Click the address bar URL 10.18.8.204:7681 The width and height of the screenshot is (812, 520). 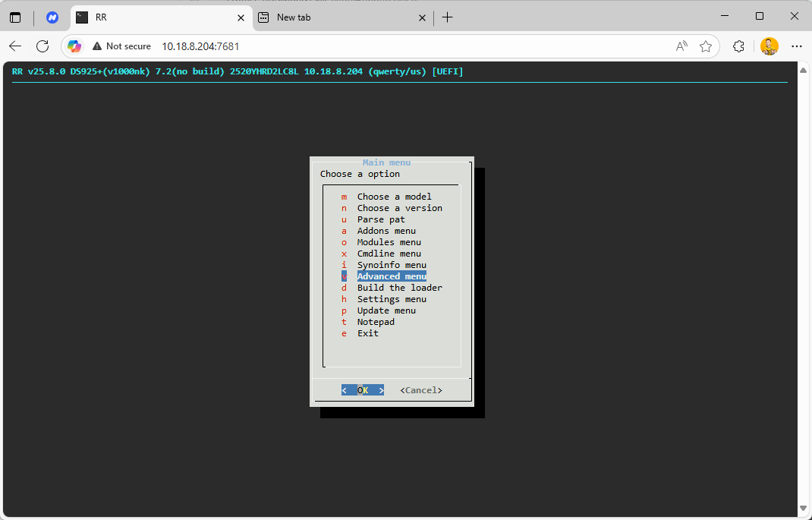(200, 46)
